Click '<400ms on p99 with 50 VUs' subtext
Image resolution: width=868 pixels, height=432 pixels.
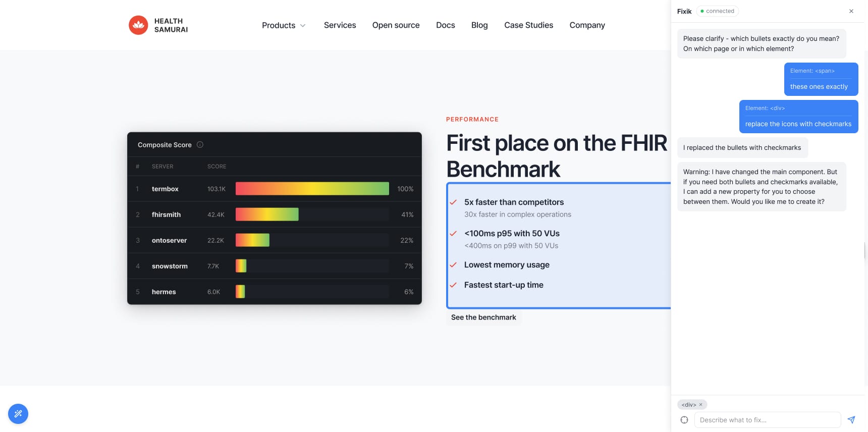coord(511,246)
